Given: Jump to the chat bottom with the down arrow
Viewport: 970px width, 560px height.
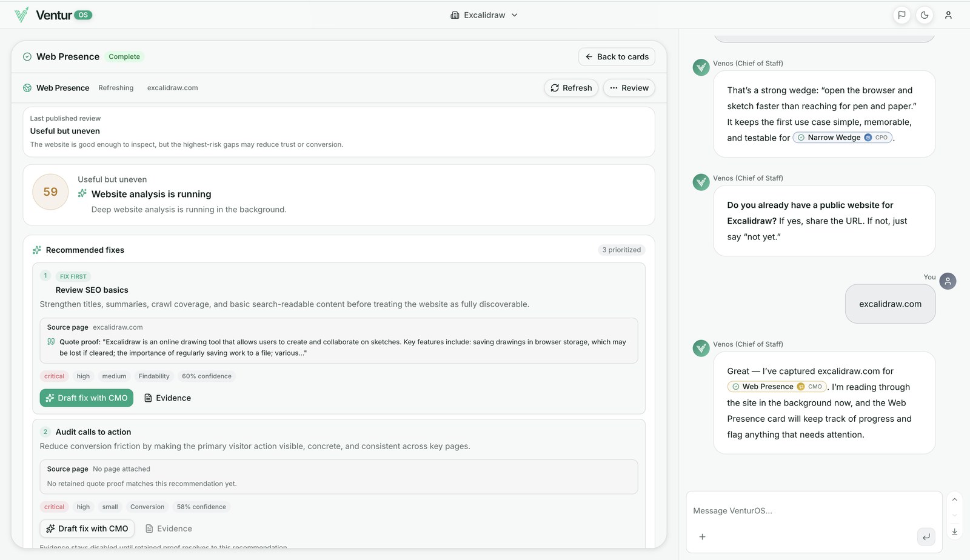Looking at the screenshot, I should click(x=954, y=532).
